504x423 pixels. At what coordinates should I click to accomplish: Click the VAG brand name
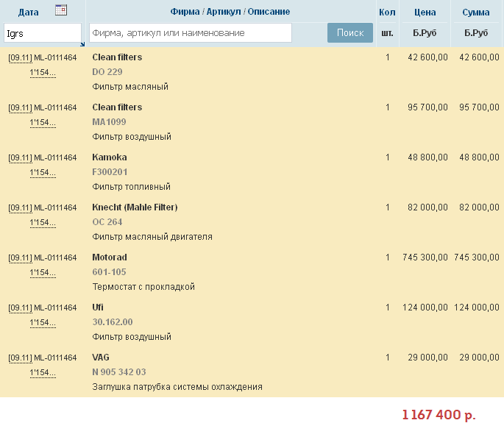[101, 358]
